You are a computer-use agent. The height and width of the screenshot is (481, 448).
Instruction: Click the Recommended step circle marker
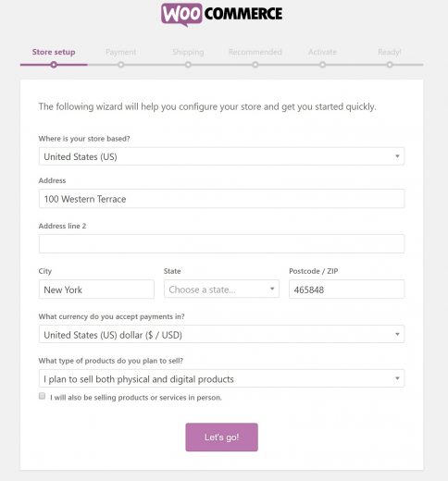(255, 65)
